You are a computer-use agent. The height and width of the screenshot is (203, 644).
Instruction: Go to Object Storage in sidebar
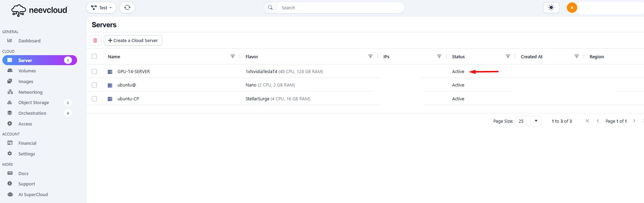pyautogui.click(x=33, y=103)
